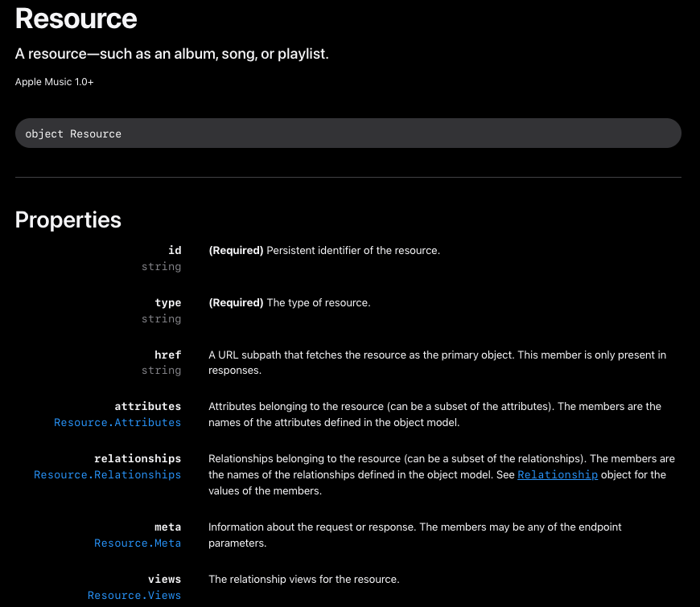Click the "object Resource" declaration box
This screenshot has height=607, width=700.
point(348,133)
